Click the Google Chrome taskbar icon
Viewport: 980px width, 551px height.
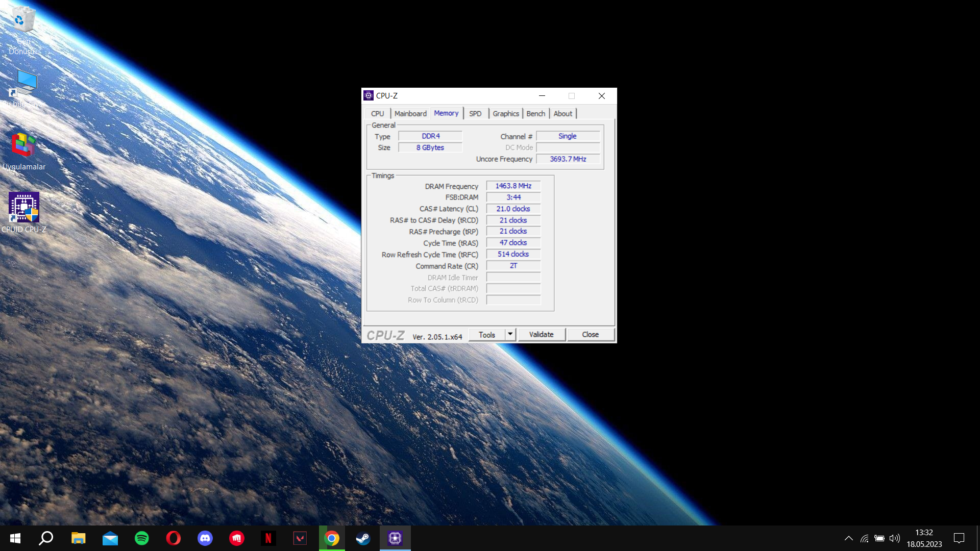(x=332, y=538)
